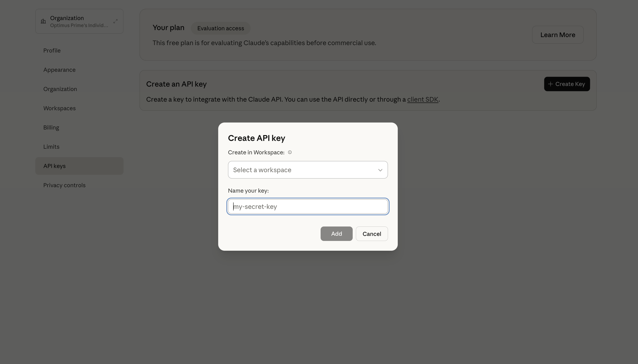638x364 pixels.
Task: Open Privacy controls settings
Action: tap(65, 185)
